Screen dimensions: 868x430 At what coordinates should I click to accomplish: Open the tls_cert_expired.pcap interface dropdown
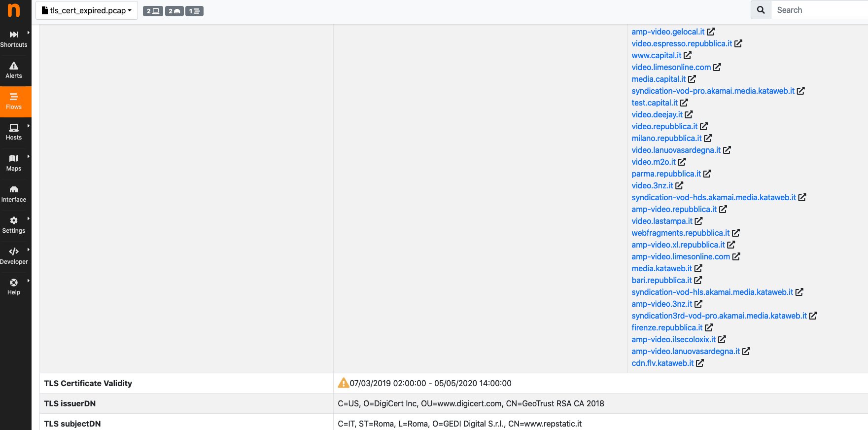(x=87, y=10)
